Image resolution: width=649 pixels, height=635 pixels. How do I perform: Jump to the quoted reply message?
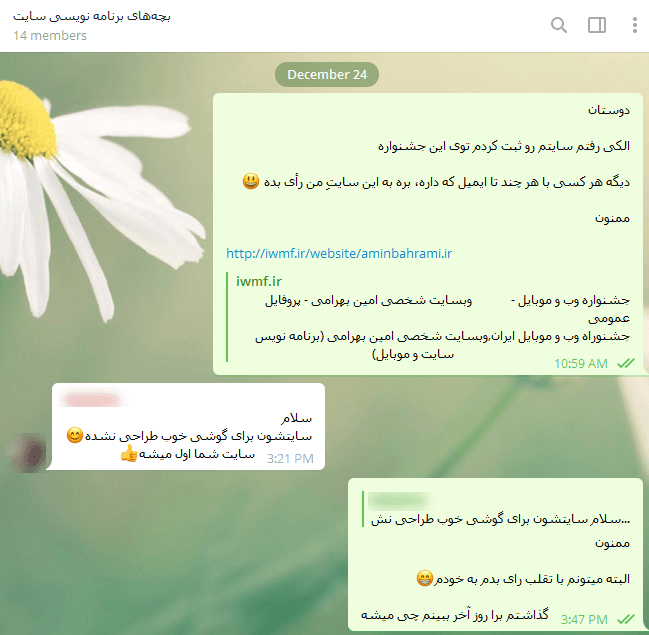[x=496, y=510]
